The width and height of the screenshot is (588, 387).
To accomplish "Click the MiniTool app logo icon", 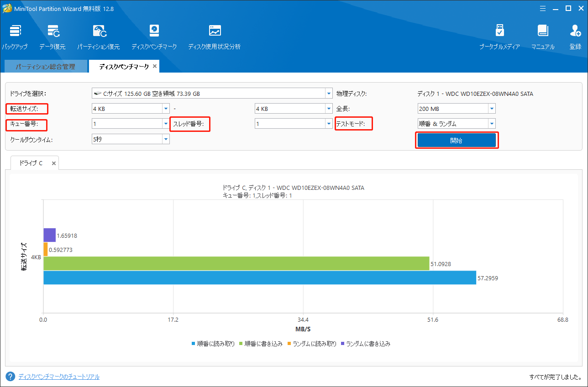I will pyautogui.click(x=8, y=8).
